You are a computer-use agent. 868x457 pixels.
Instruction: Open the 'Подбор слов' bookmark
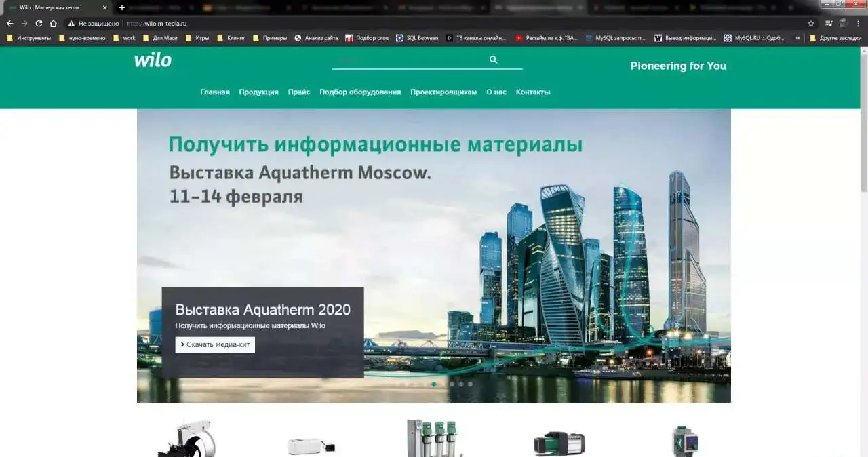367,38
